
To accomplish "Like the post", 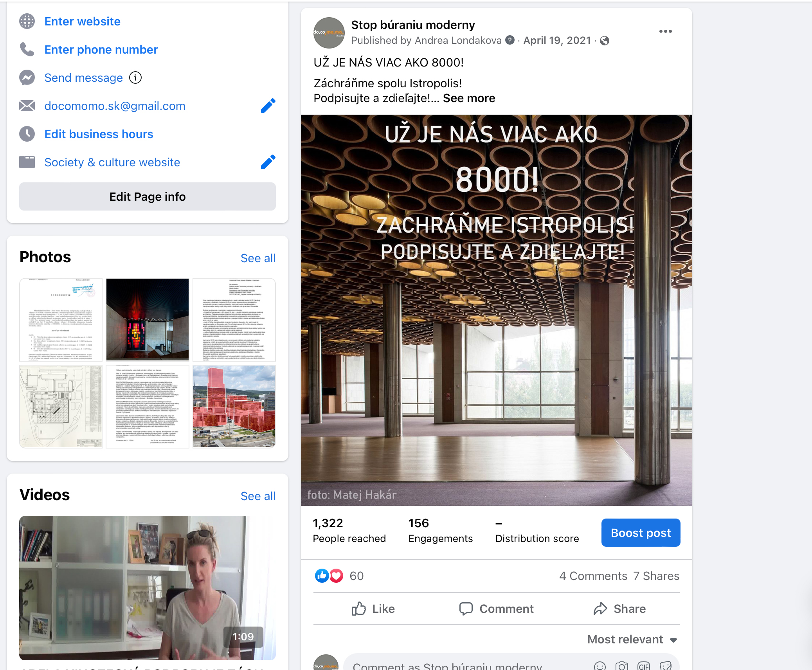I will [x=373, y=609].
